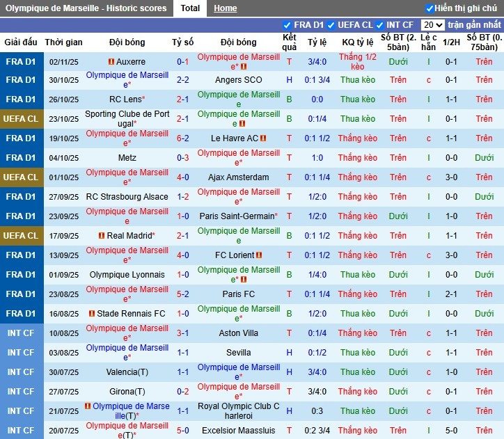Toggle the UEFA CL checkbox

point(331,25)
